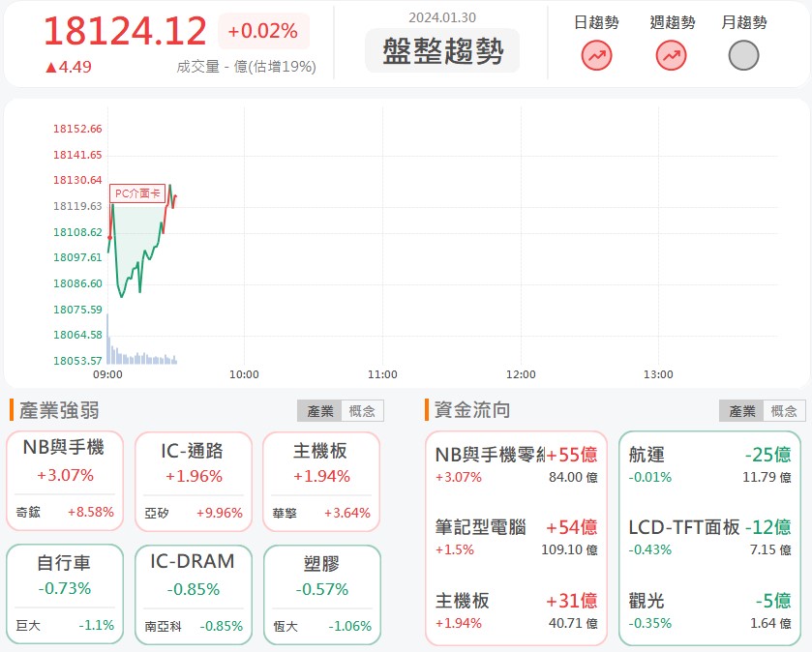This screenshot has height=652, width=812.
Task: Click the 週趨勢 label
Action: pyautogui.click(x=673, y=22)
